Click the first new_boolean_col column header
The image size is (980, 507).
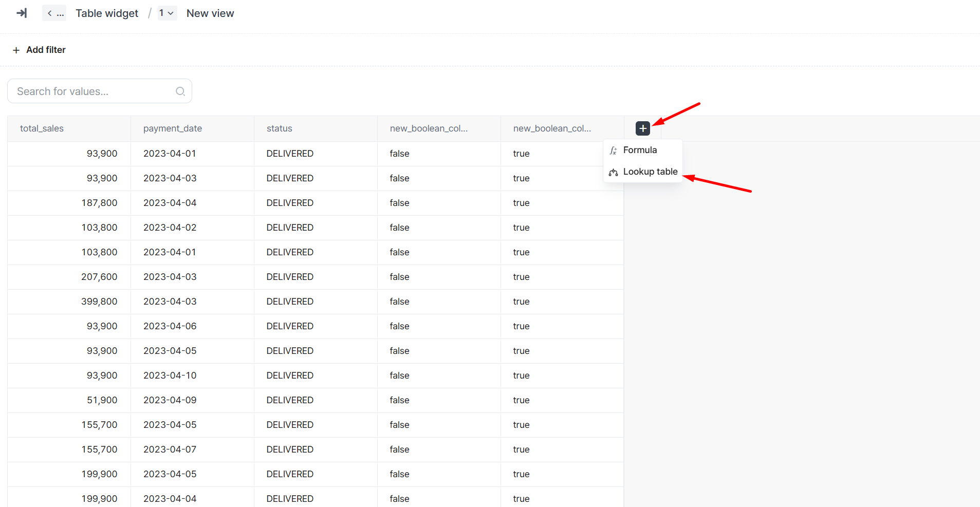pyautogui.click(x=429, y=128)
